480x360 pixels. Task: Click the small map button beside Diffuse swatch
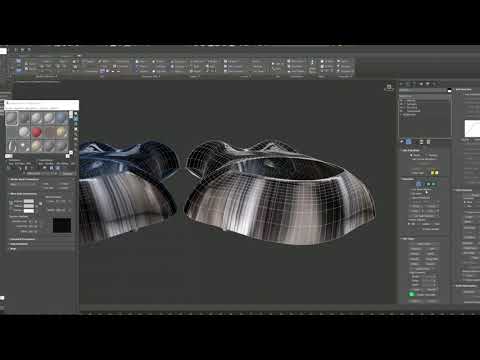pos(36,206)
